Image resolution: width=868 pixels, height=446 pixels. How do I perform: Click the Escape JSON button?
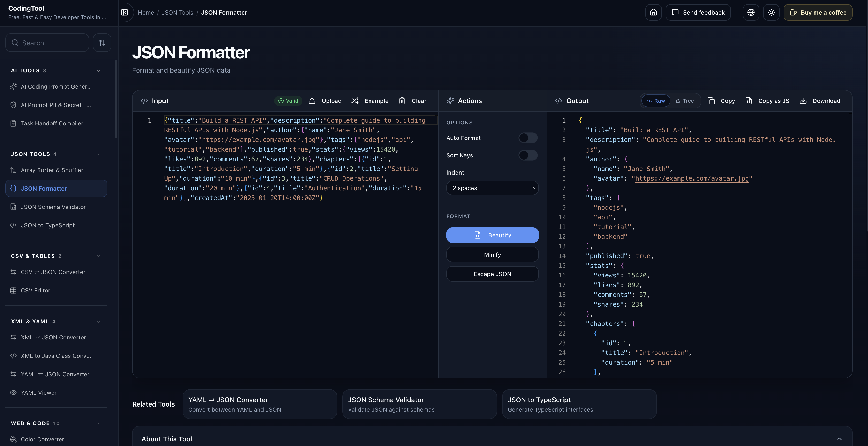tap(492, 274)
